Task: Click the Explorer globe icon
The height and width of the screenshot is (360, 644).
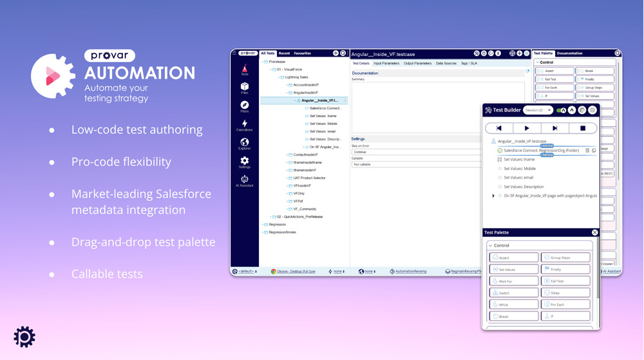Action: click(x=244, y=144)
